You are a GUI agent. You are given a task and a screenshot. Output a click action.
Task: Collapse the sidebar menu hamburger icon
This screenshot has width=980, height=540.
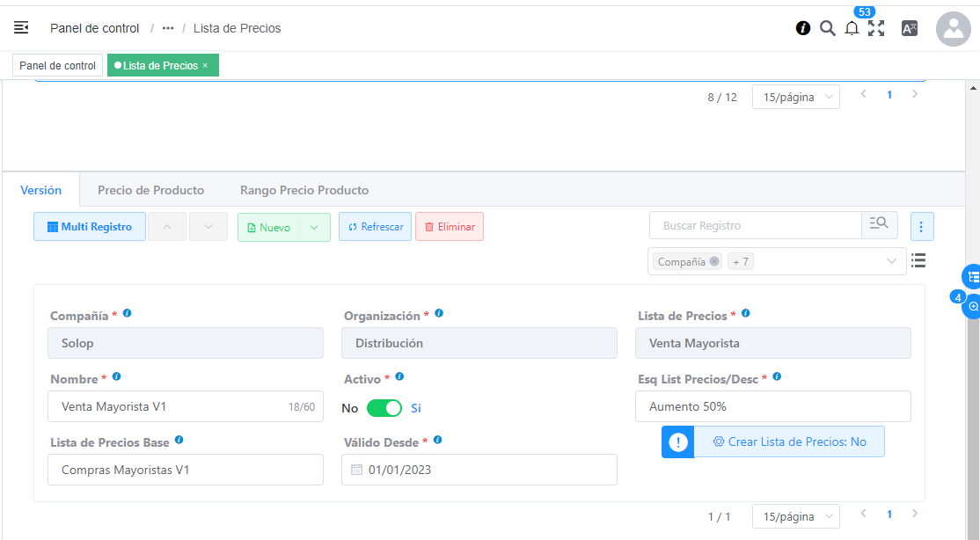[x=21, y=28]
